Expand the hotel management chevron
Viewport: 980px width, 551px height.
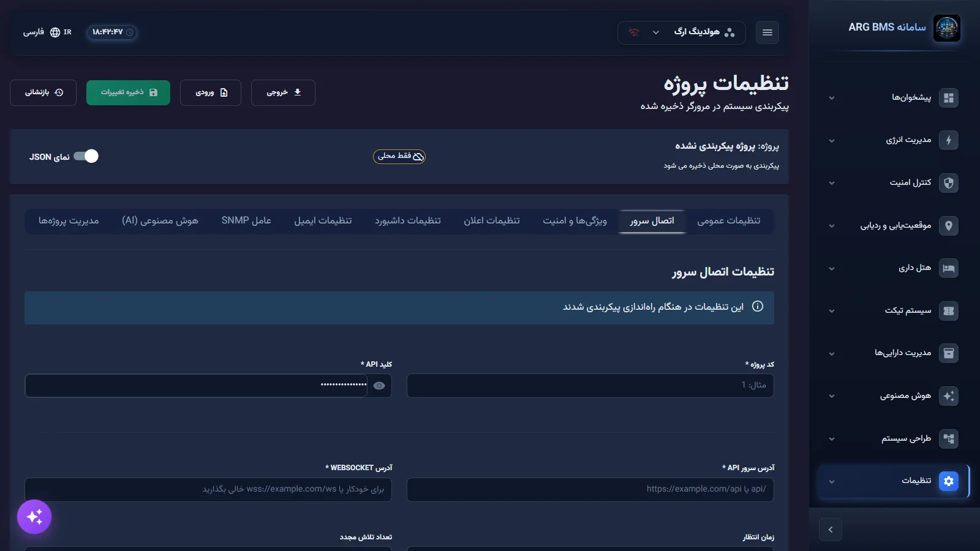(x=832, y=269)
